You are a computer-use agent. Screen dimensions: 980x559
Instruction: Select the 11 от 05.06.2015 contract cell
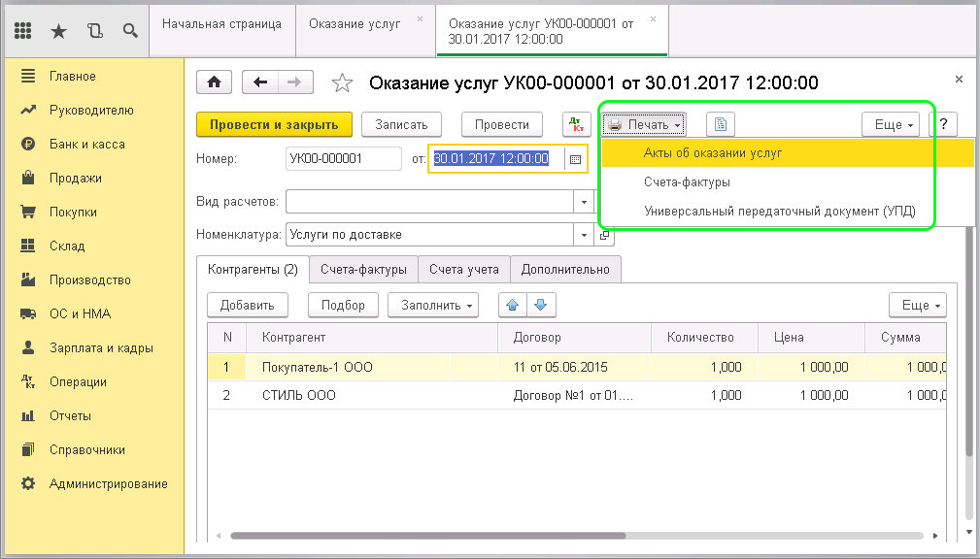click(x=574, y=367)
